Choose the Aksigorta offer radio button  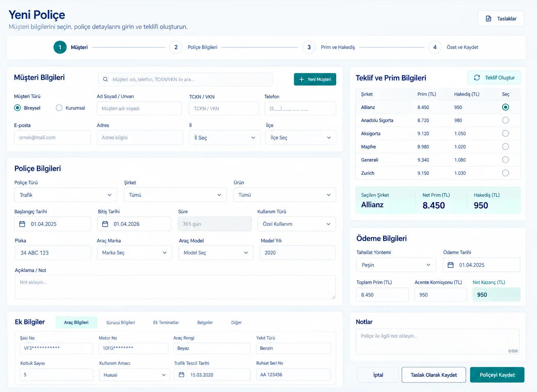click(x=505, y=133)
